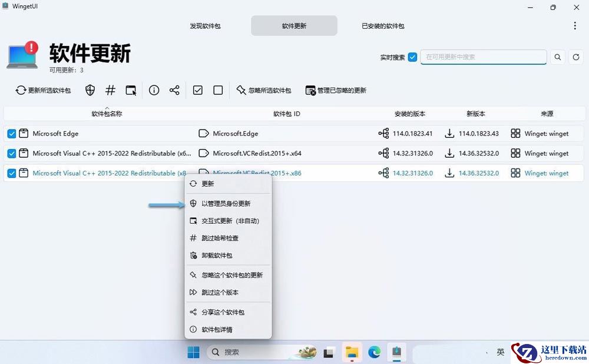
Task: Sort by 来源 column header
Action: coord(547,114)
